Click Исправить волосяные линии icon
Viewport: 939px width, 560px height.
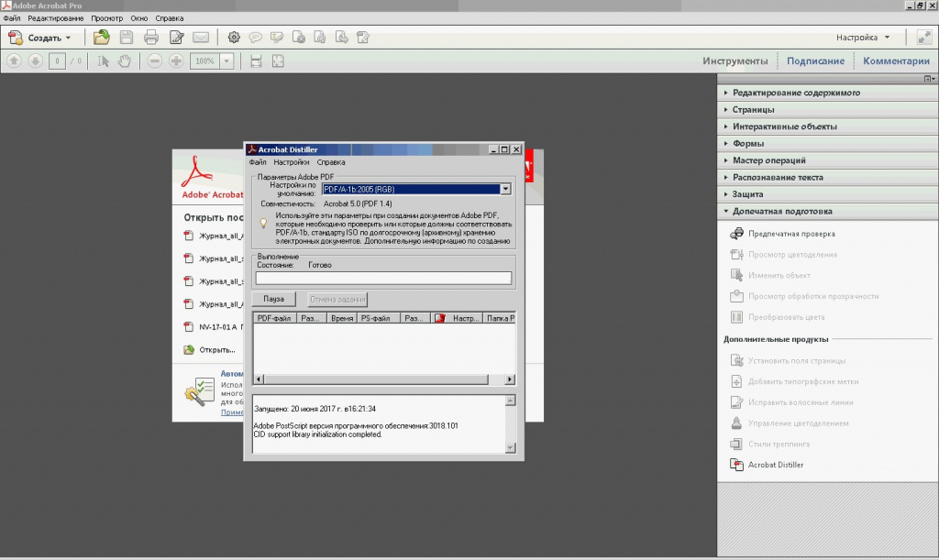[736, 402]
